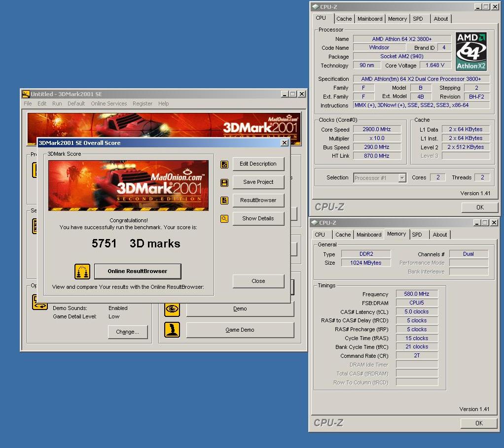Click the ResultBrowser document icon
The image size is (504, 448).
click(x=224, y=201)
